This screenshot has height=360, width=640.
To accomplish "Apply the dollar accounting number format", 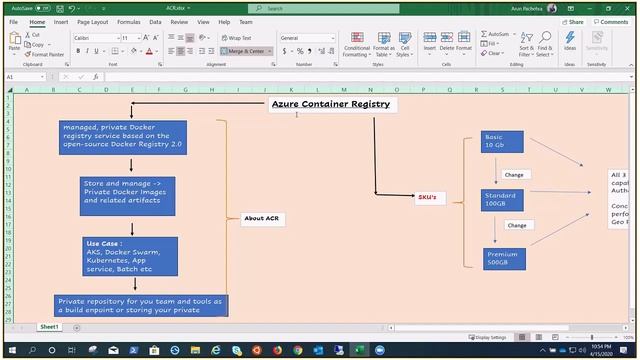I will (x=284, y=51).
